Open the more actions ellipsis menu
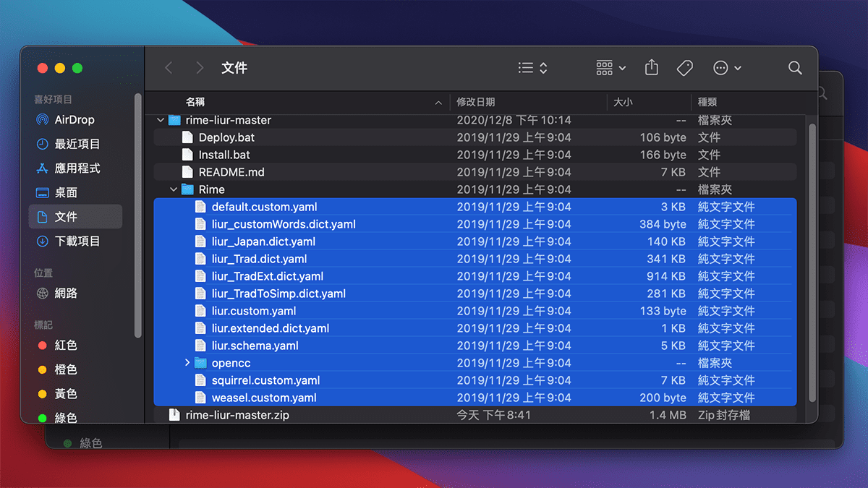868x488 pixels. point(727,68)
